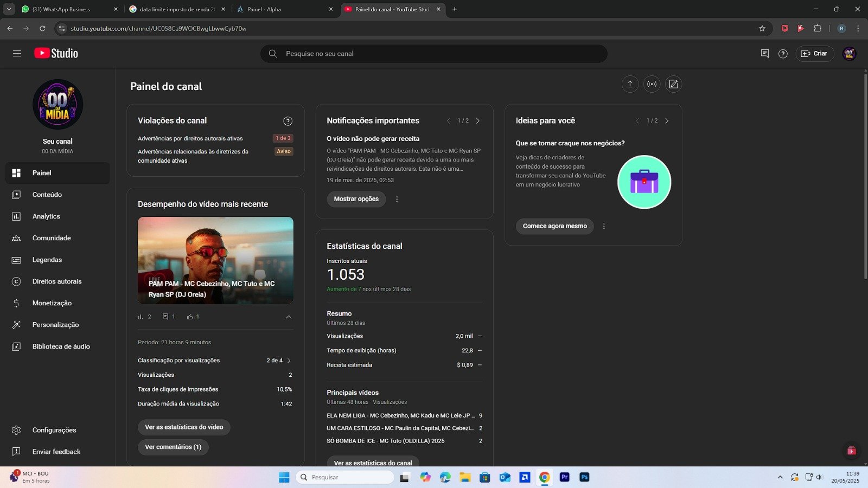The height and width of the screenshot is (488, 868).
Task: Click the Criar button
Action: click(x=815, y=54)
